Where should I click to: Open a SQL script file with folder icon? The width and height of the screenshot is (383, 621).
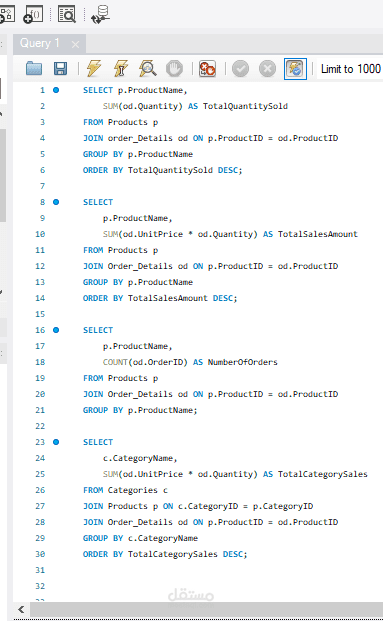pos(34,69)
